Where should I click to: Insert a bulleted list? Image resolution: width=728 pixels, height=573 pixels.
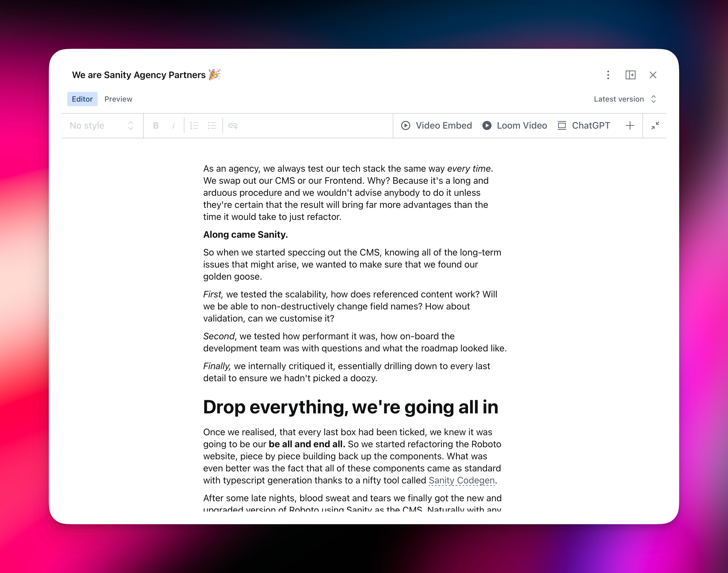coord(212,125)
